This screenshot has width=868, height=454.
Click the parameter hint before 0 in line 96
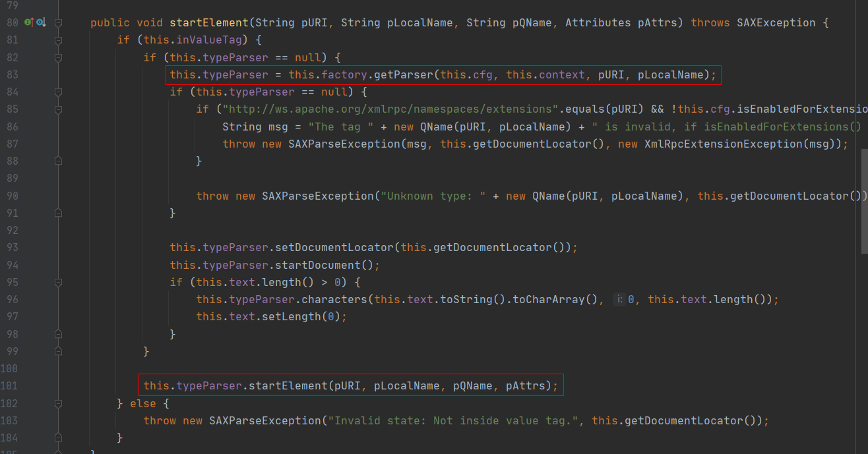[619, 300]
